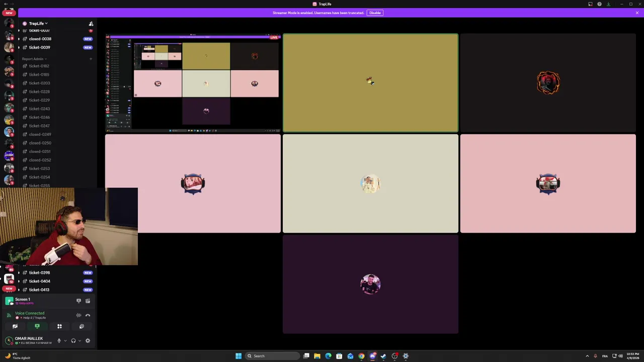This screenshot has height=362, width=644.
Task: Turn on the camera
Action: 15,326
